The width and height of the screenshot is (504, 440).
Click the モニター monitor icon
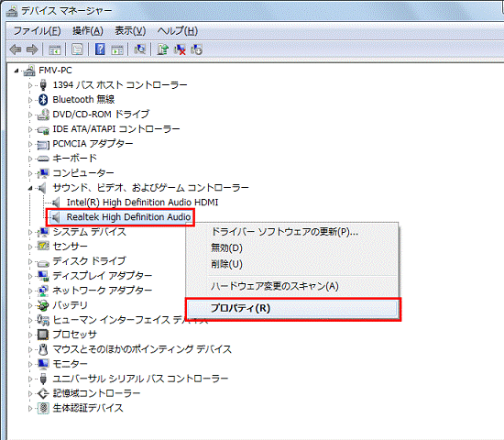coord(43,364)
